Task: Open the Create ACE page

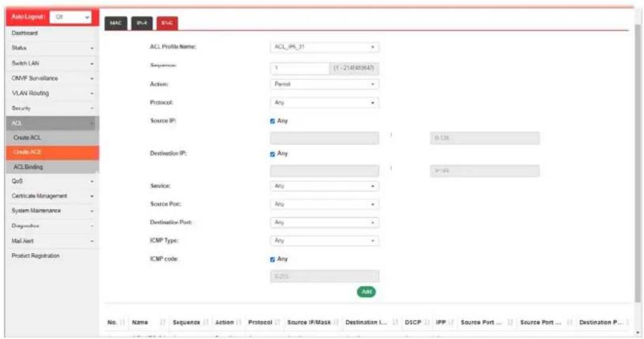Action: coord(52,152)
